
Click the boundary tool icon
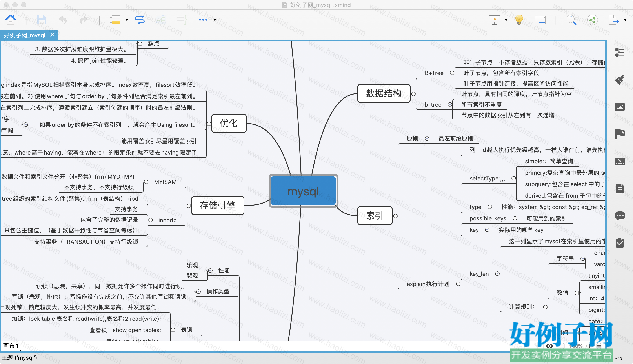tap(161, 20)
